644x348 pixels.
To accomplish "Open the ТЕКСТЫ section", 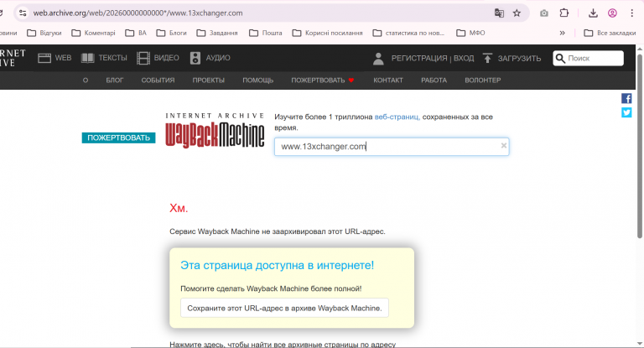I will [104, 58].
